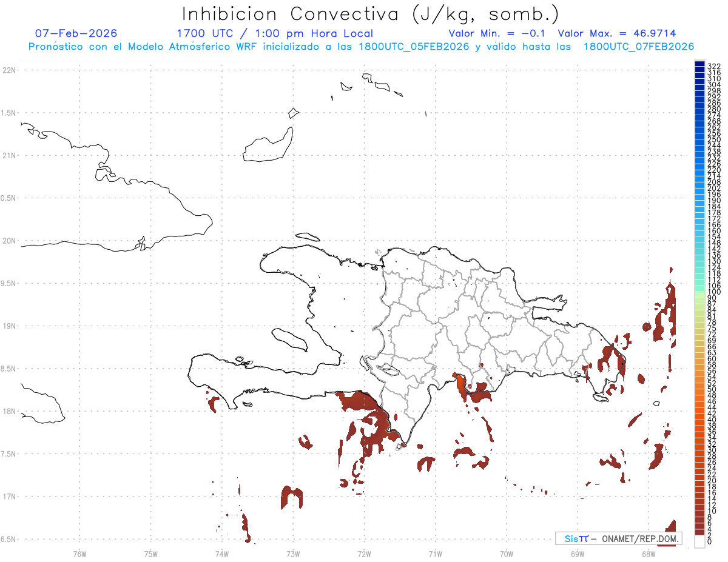Click "1700 UTC / 1:00 pm Hora Local"
This screenshot has height=562, width=728.
point(275,33)
